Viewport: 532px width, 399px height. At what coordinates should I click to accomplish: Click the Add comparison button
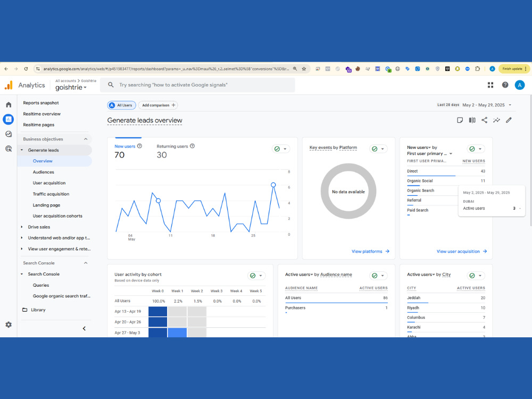158,105
